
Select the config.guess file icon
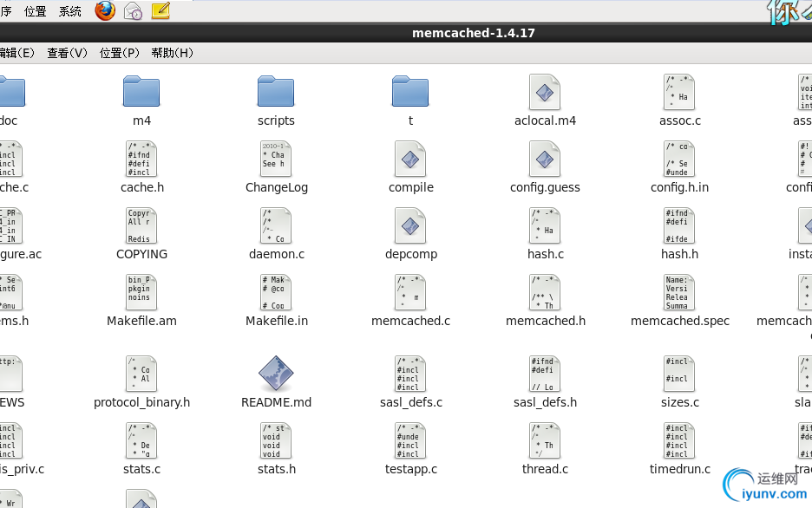tap(545, 159)
